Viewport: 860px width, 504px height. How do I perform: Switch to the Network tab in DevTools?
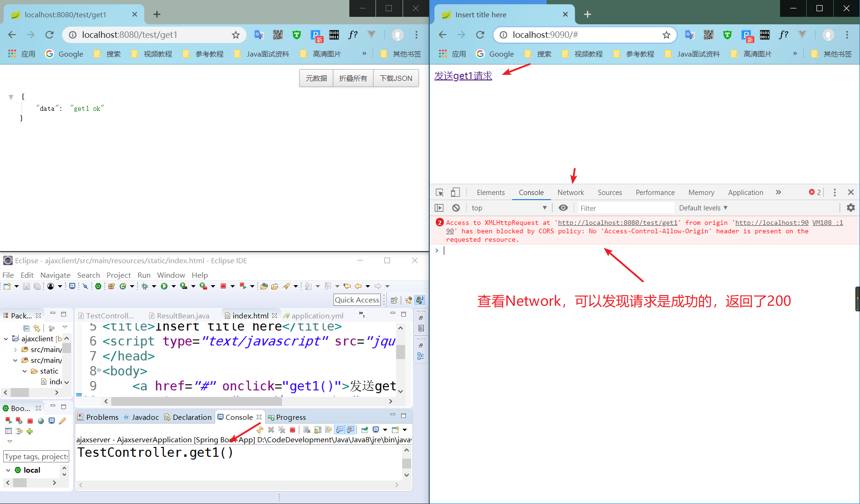pyautogui.click(x=571, y=192)
